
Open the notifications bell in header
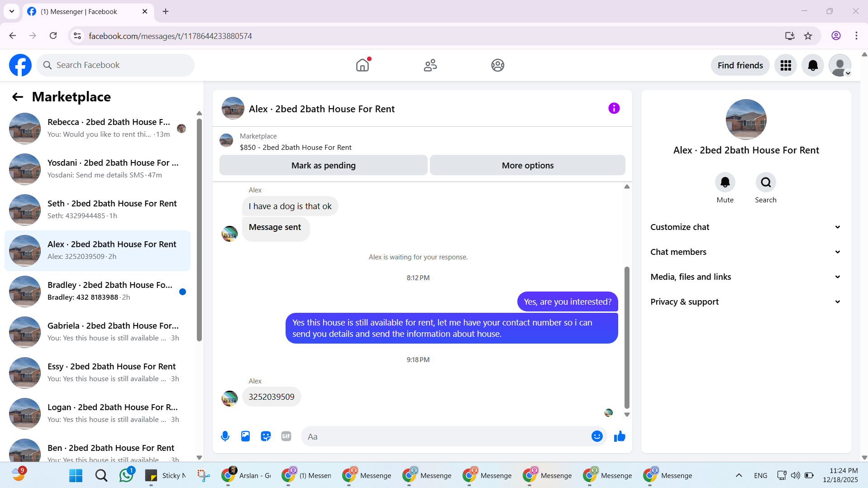(813, 66)
